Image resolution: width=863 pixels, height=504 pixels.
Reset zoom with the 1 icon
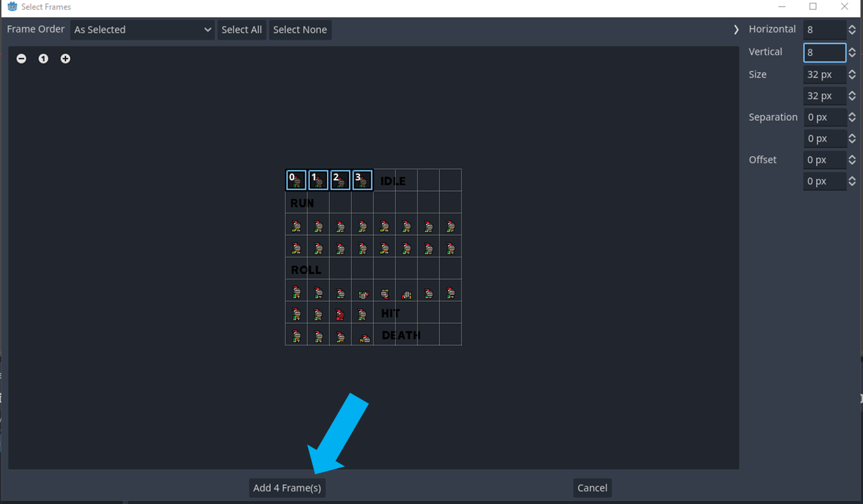point(43,59)
